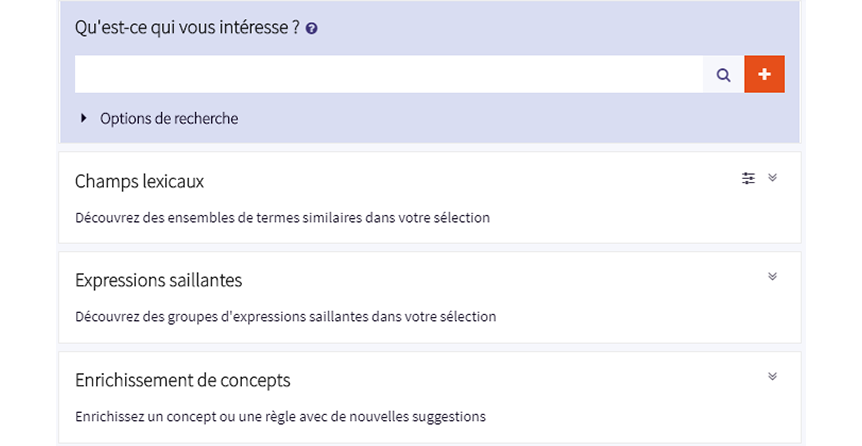Viewport: 862px width, 446px height.
Task: Toggle the Options de recherche triangle
Action: tap(84, 118)
